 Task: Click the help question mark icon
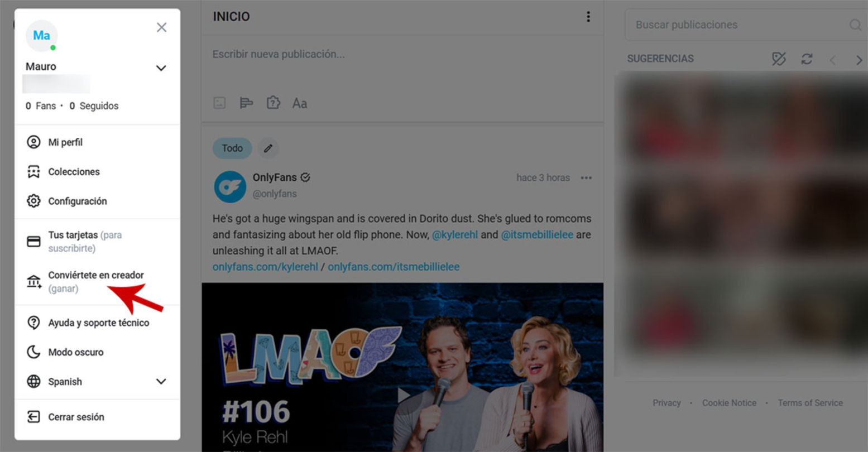point(33,323)
